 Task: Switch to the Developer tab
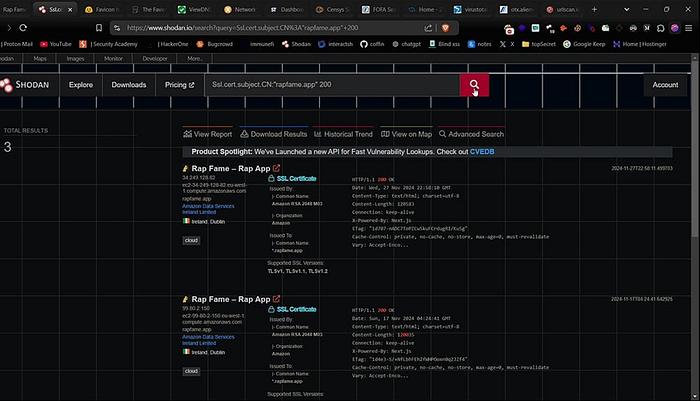155,58
